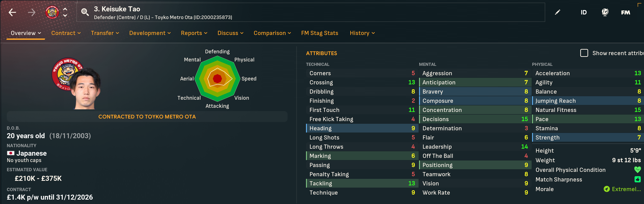Expand the Contract dropdown menu
The image size is (644, 204).
pos(66,33)
